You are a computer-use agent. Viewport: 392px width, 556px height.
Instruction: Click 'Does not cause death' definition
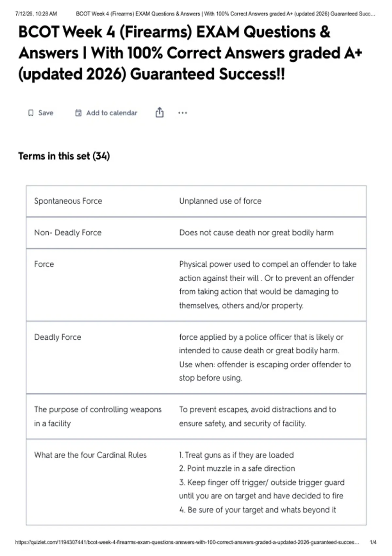(x=256, y=233)
